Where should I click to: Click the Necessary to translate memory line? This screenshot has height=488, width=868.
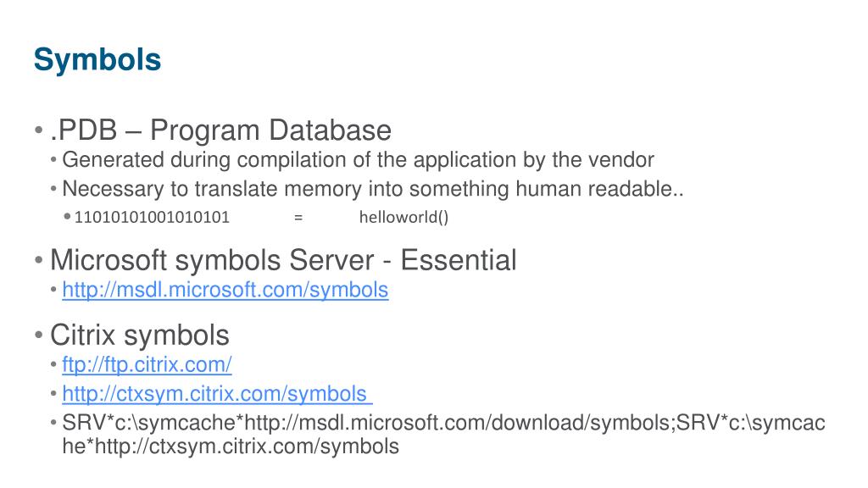373,189
